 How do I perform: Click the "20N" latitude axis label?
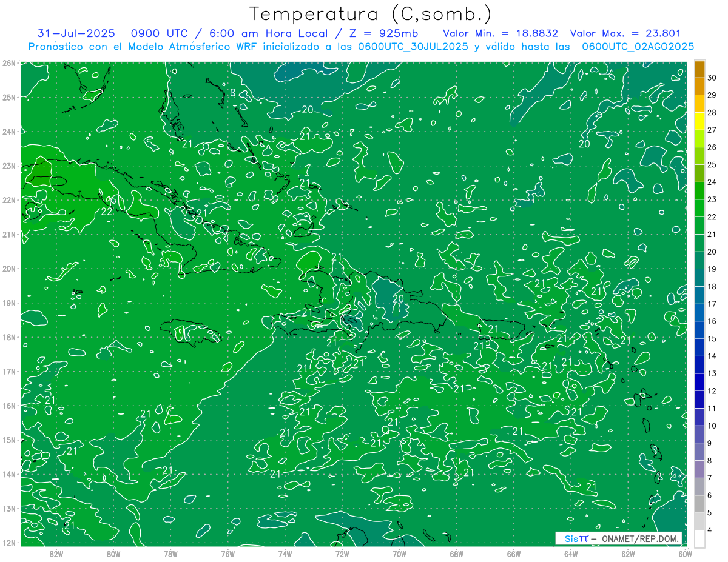click(x=8, y=269)
